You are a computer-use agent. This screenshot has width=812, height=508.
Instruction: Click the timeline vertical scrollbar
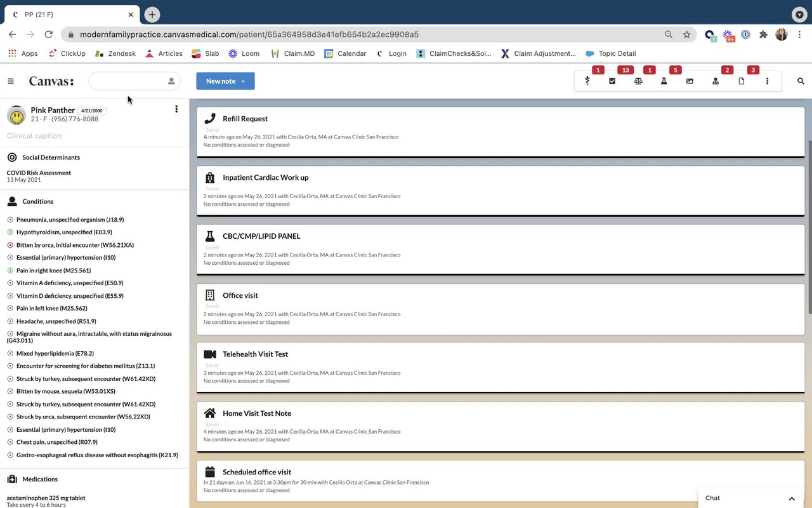click(809, 227)
